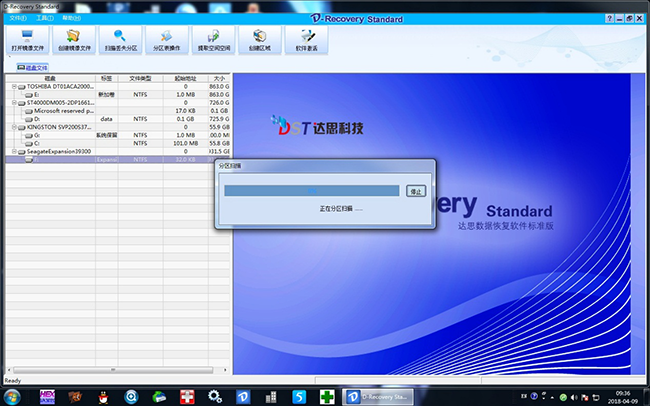Open the gear settings taskbar icon
650x406 pixels.
(x=215, y=396)
